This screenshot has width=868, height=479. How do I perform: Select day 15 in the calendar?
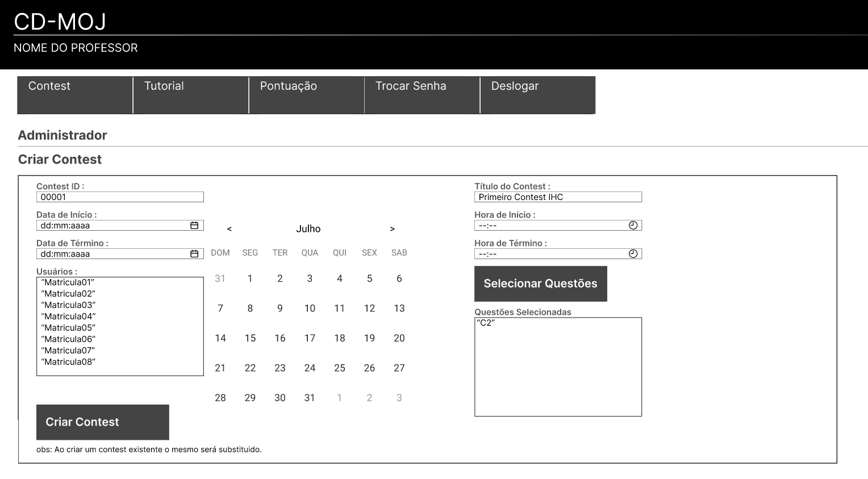click(250, 338)
